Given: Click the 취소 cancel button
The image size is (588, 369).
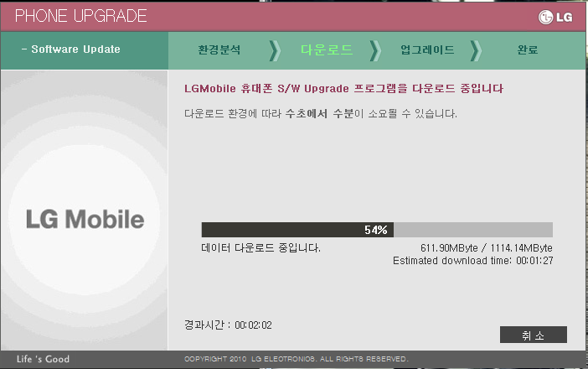Looking at the screenshot, I should click(534, 335).
